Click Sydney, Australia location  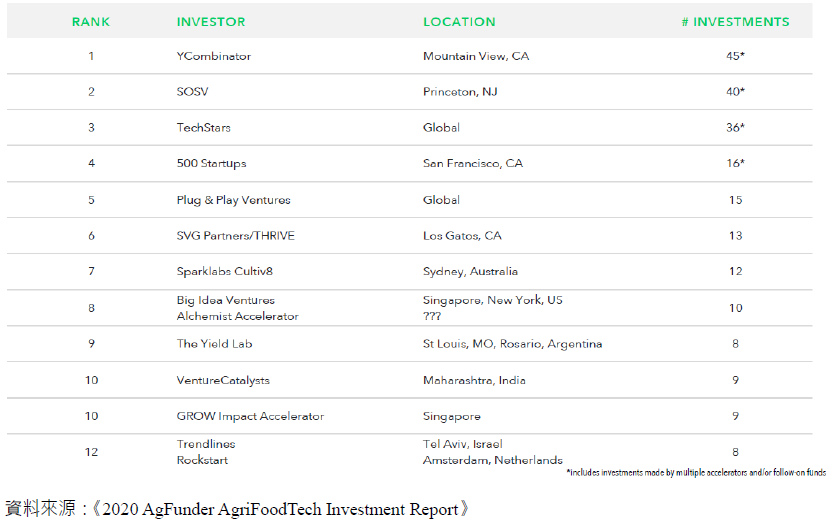pyautogui.click(x=470, y=272)
